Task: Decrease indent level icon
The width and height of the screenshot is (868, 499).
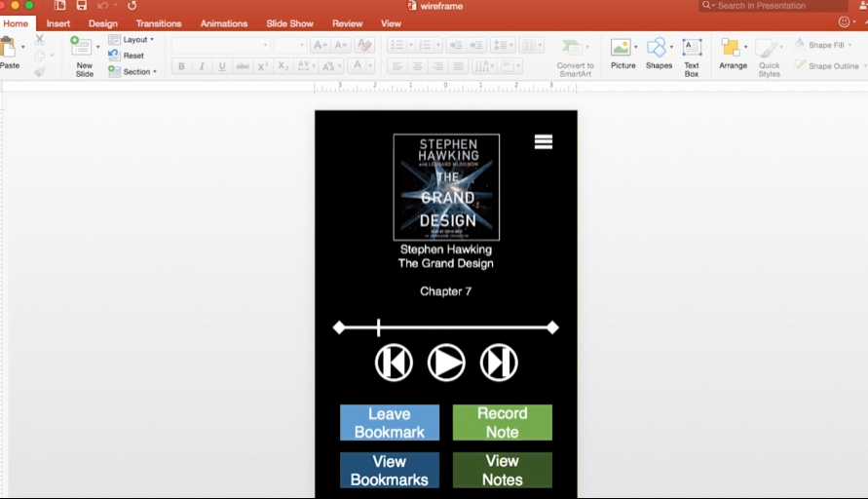Action: [x=456, y=46]
